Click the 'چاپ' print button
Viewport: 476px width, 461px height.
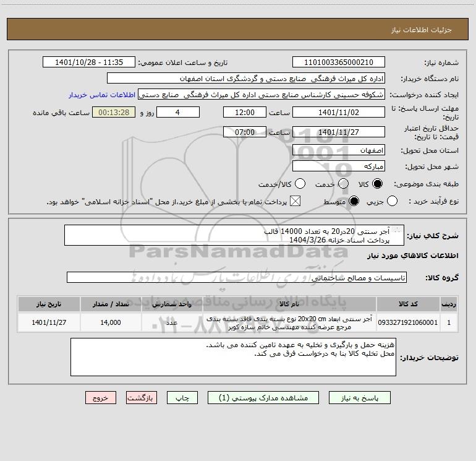point(182,397)
